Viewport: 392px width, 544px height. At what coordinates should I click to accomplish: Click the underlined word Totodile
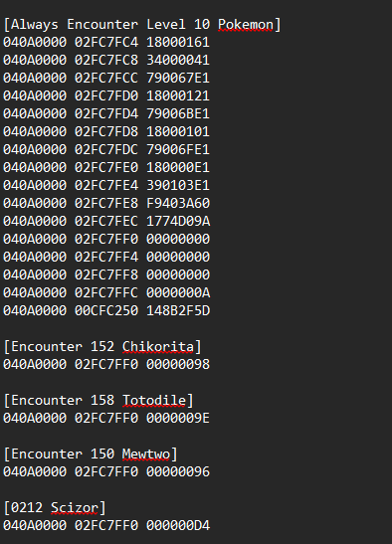[x=154, y=401]
